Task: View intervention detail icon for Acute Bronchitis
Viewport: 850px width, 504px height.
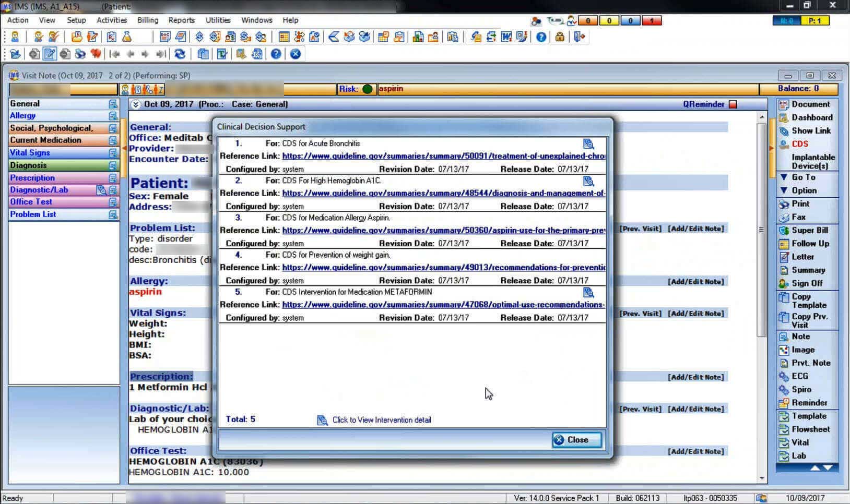Action: pos(588,144)
